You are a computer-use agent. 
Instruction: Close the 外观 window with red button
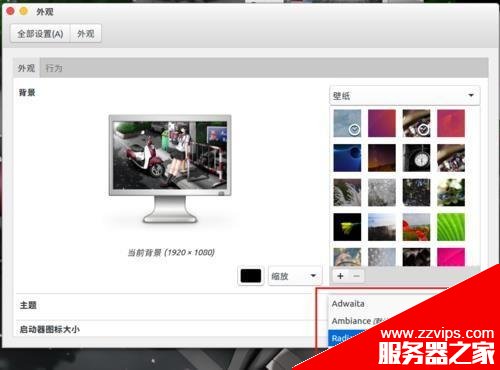click(x=10, y=11)
